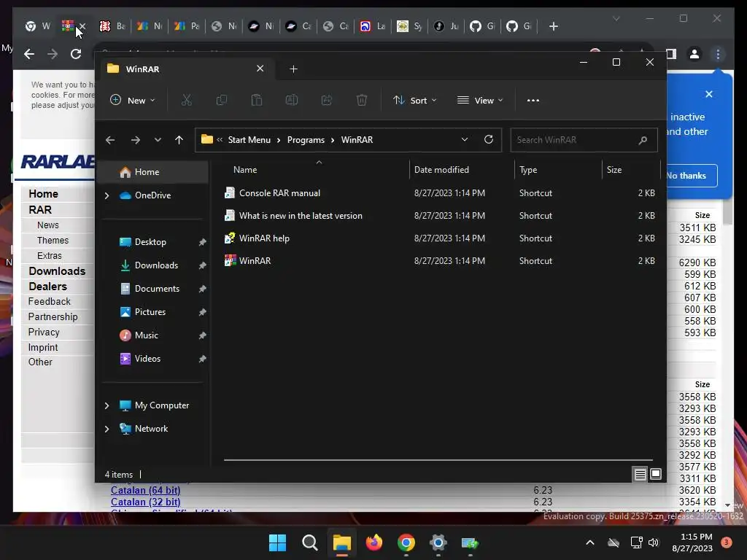
Task: Open the New dropdown in Explorer
Action: pyautogui.click(x=133, y=100)
